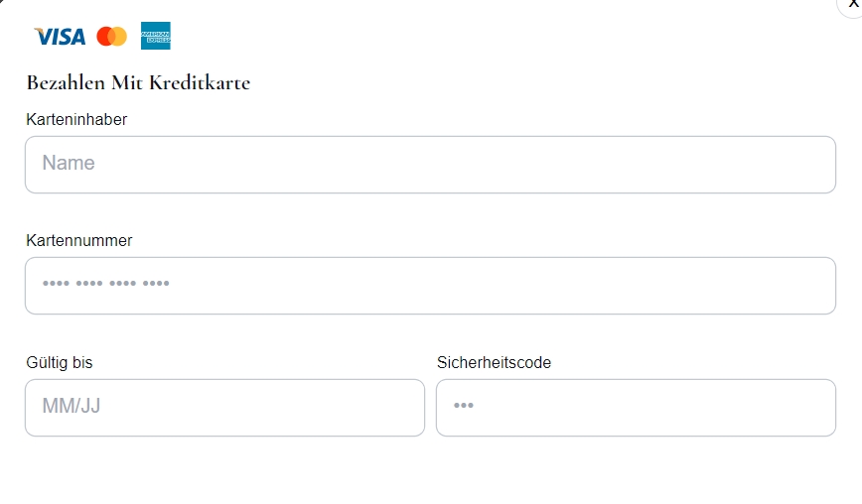Click the word Kreditkarte in the heading
The height and width of the screenshot is (504, 862).
click(200, 83)
